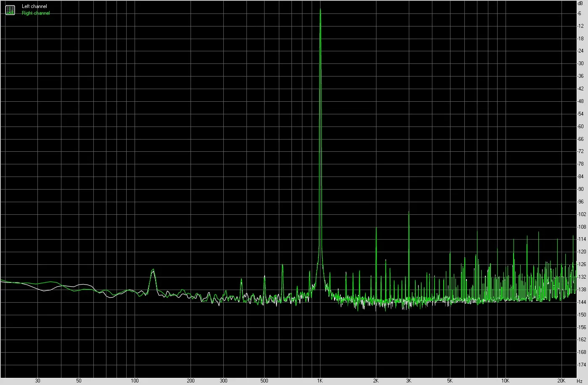Click the spectrum graph legend icon
The height and width of the screenshot is (385, 588).
(x=10, y=10)
